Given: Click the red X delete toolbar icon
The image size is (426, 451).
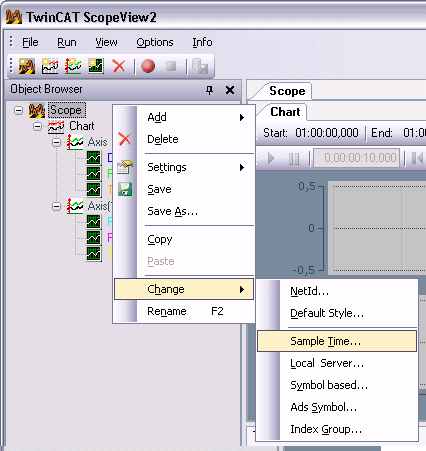Looking at the screenshot, I should pyautogui.click(x=119, y=66).
